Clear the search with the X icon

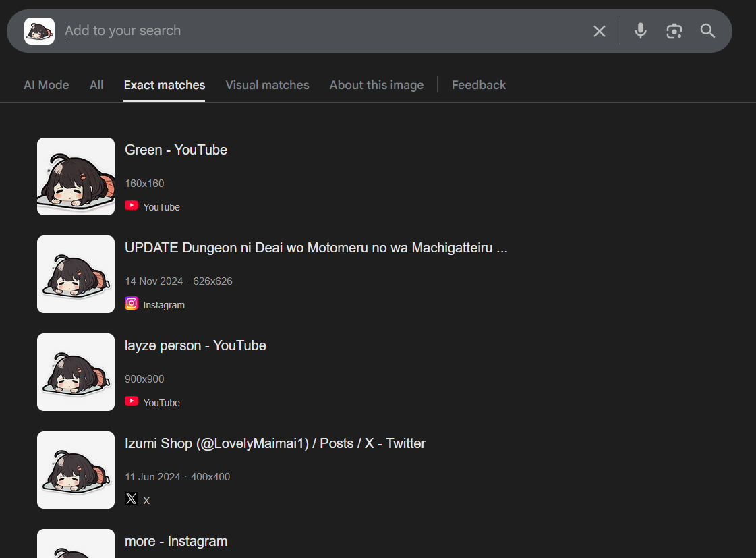coord(600,31)
